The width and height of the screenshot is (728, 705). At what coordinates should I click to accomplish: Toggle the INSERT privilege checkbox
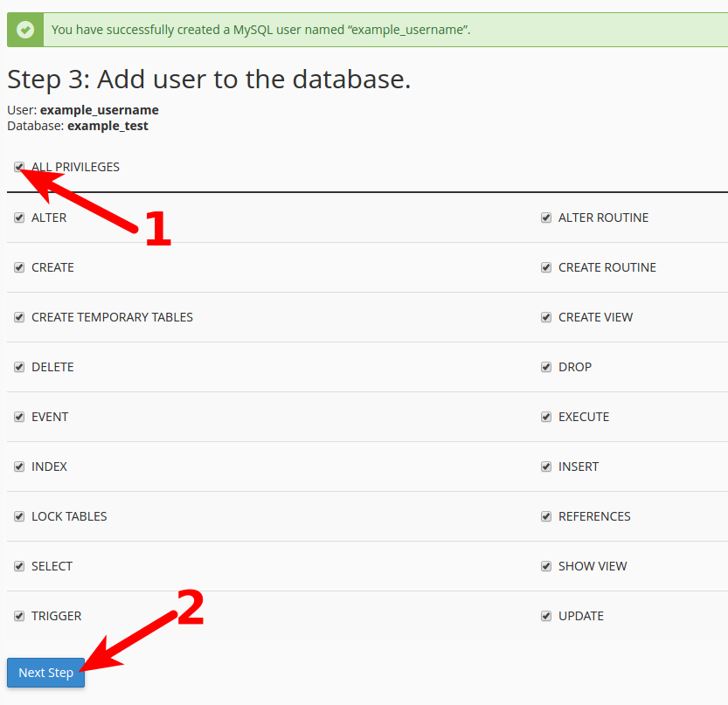point(546,467)
